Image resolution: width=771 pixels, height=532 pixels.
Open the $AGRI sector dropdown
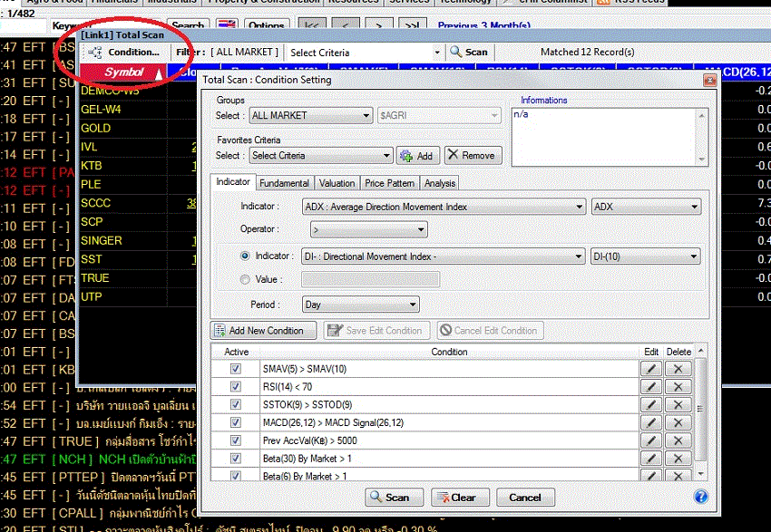(439, 115)
